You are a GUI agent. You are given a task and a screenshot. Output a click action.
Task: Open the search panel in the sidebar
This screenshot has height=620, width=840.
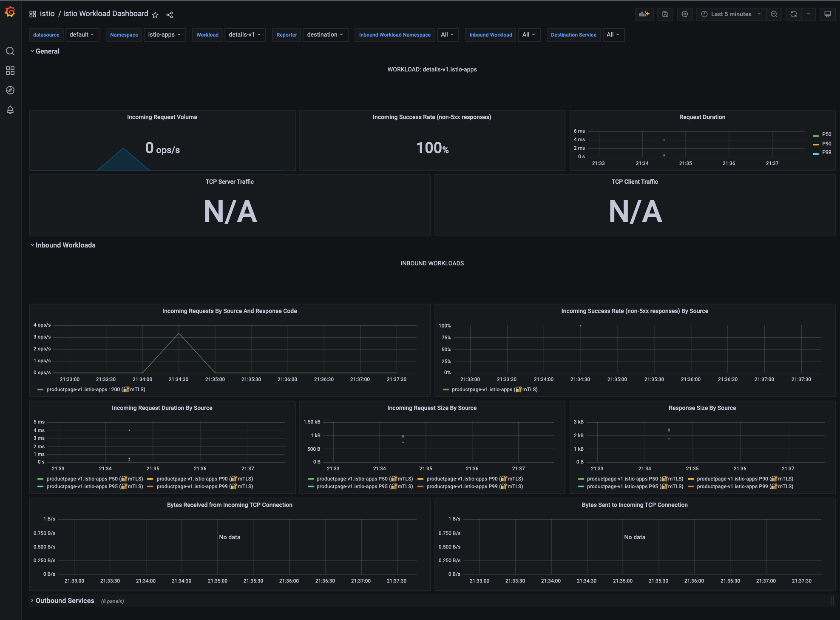click(x=10, y=51)
